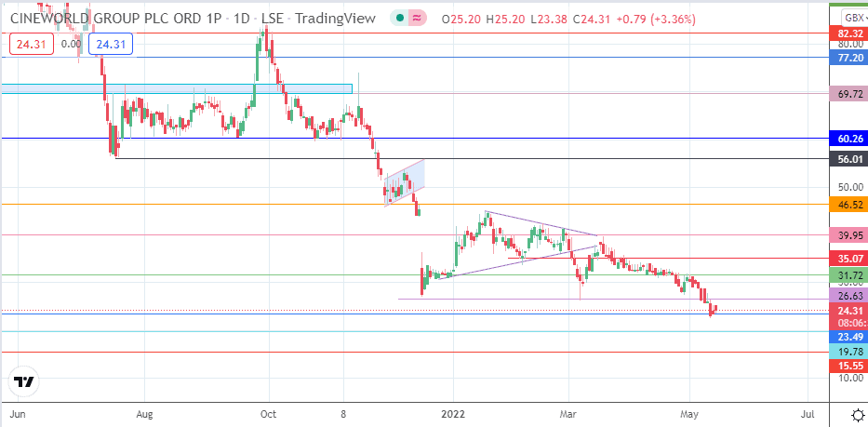868x427 pixels.
Task: Click the Aug label on time axis
Action: (x=144, y=414)
